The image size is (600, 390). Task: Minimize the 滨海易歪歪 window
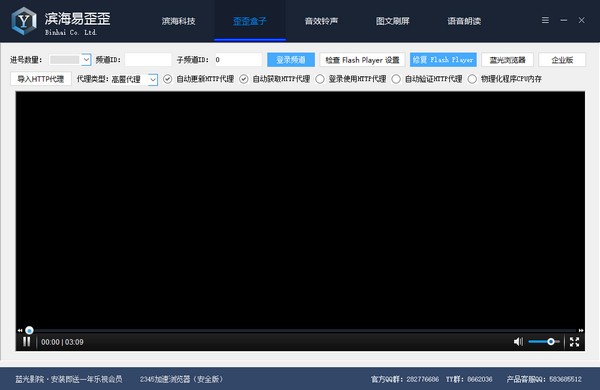coord(564,20)
